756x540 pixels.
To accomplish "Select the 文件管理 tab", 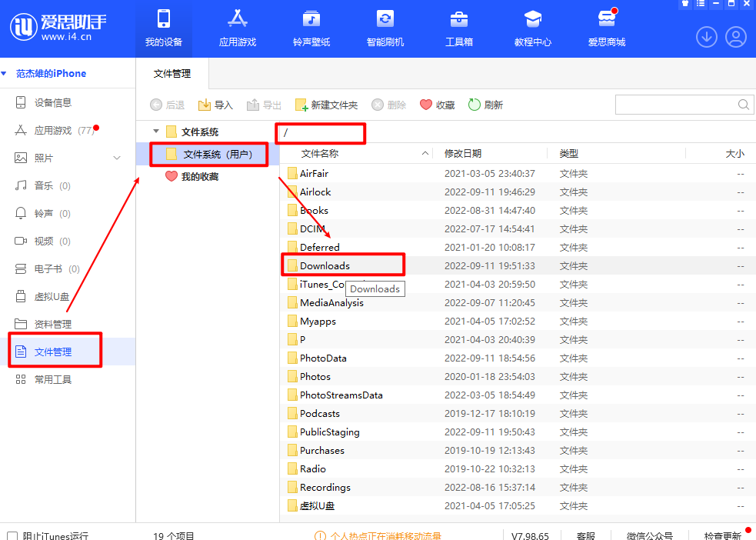I will pyautogui.click(x=172, y=74).
